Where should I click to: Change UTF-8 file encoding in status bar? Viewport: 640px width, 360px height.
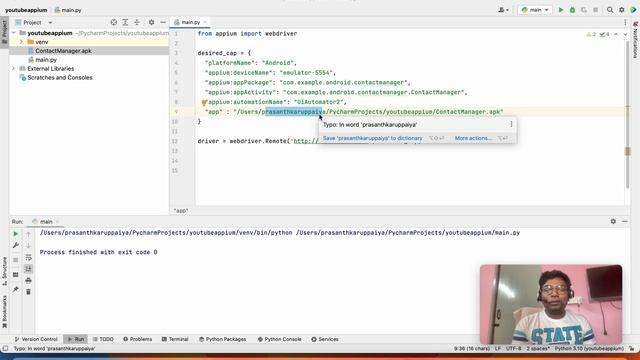(x=513, y=349)
